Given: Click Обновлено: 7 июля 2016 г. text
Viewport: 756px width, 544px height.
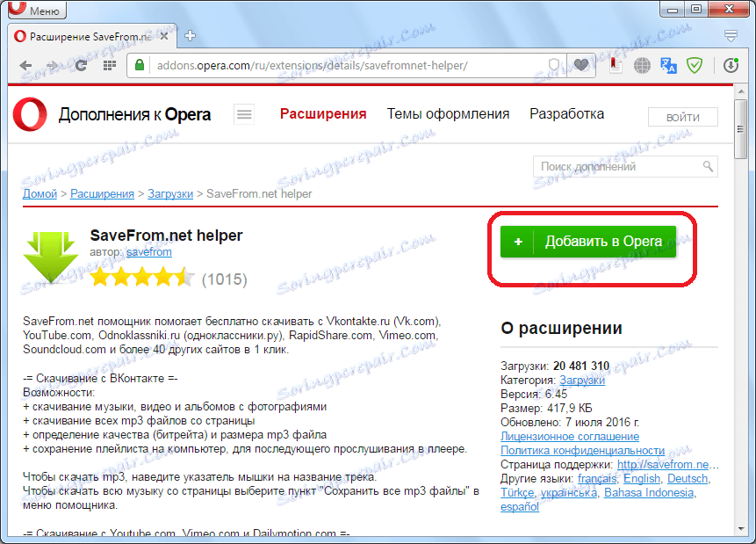Looking at the screenshot, I should tap(570, 423).
